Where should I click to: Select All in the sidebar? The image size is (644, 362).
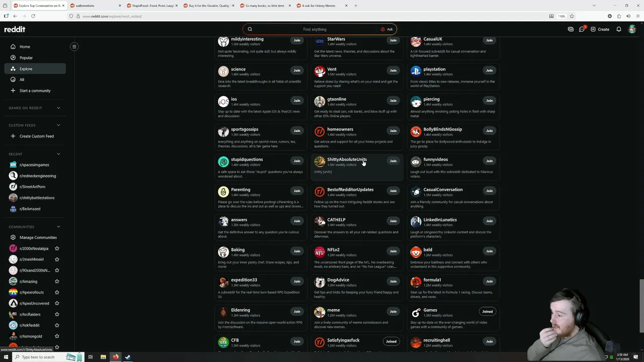(x=35, y=79)
